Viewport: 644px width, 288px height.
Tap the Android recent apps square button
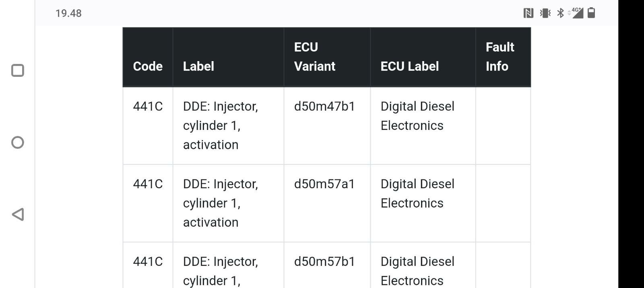tap(18, 70)
